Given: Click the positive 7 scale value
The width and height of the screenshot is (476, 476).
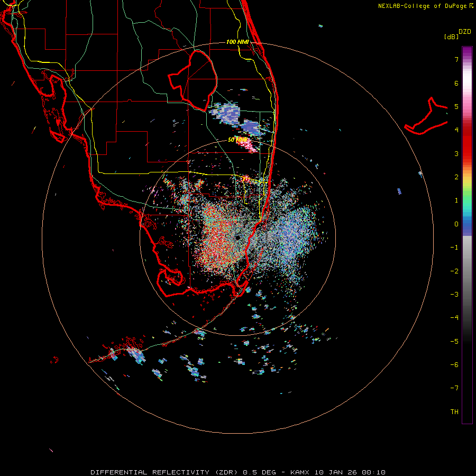Looking at the screenshot, I should (456, 59).
